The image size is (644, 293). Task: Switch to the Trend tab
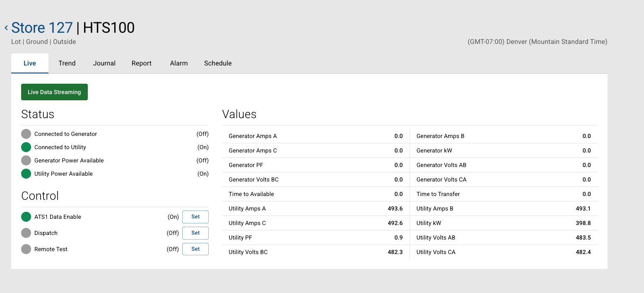(67, 63)
